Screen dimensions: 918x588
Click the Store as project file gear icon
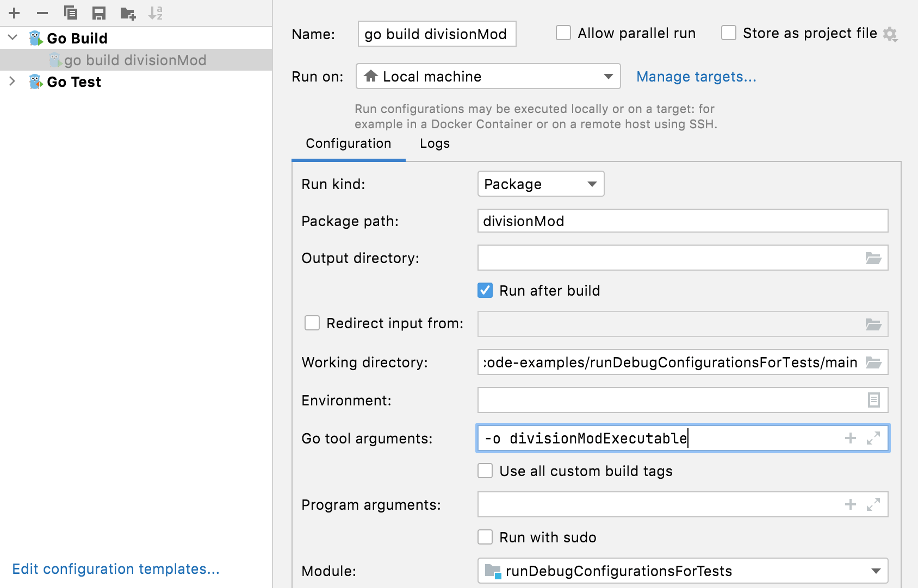point(890,34)
